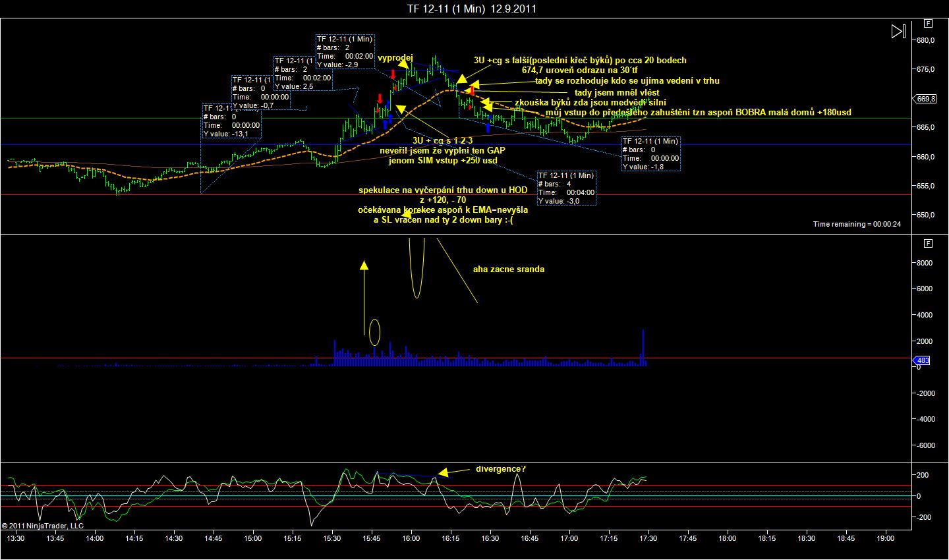This screenshot has width=949, height=560.
Task: Click the 18:00 time axis label
Action: (728, 538)
